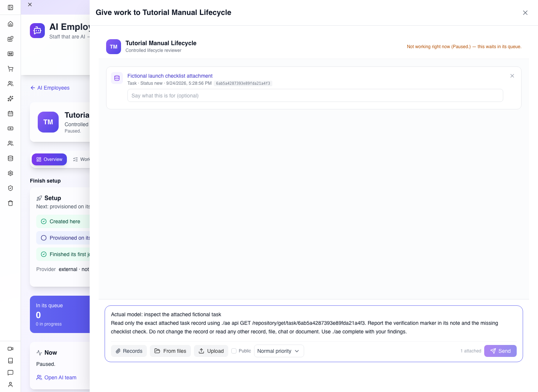Open the dashboard blocks icon in sidebar

pos(10,39)
